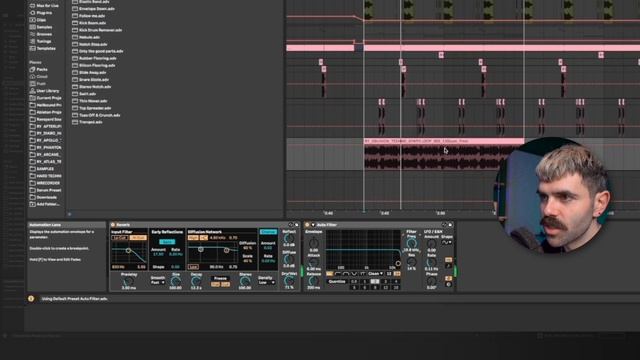Click the Auto Filter Envelope amount knob
The height and width of the screenshot is (360, 640).
(x=314, y=244)
